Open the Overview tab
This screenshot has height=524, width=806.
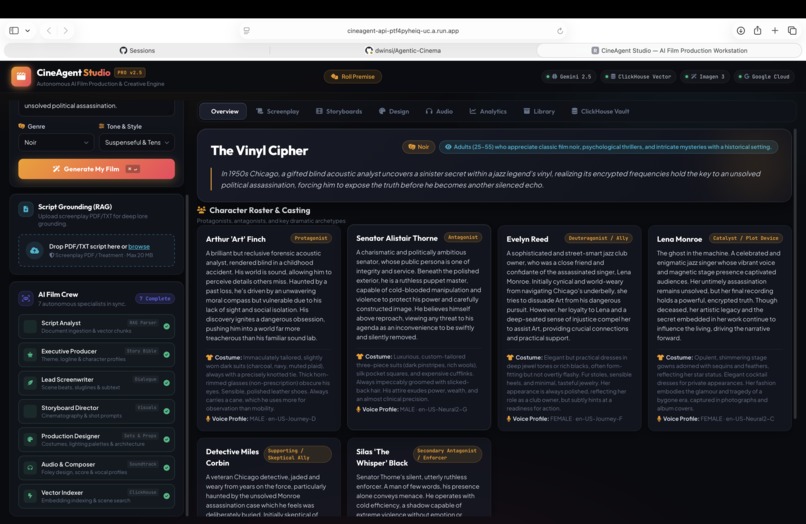pyautogui.click(x=224, y=111)
